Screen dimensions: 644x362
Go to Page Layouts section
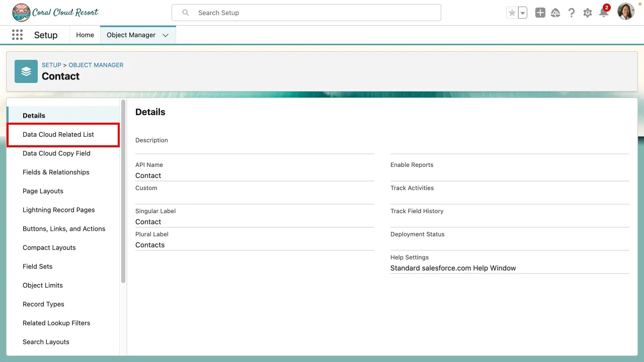43,191
